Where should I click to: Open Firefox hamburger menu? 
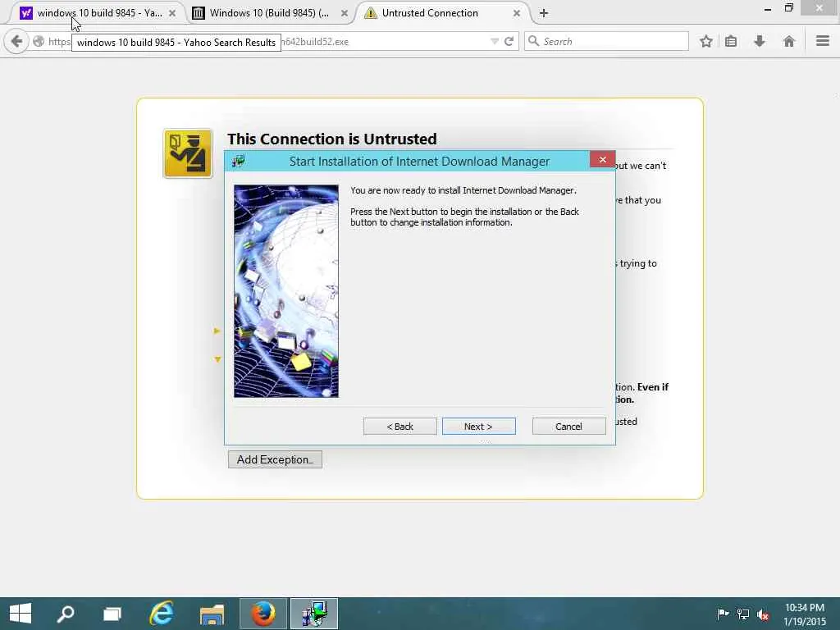pos(822,41)
